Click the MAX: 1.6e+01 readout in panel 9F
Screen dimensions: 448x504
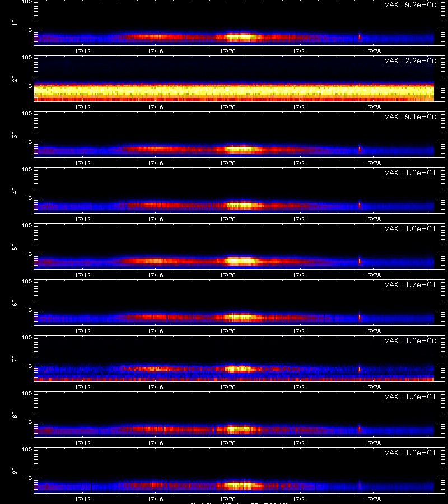pos(410,452)
